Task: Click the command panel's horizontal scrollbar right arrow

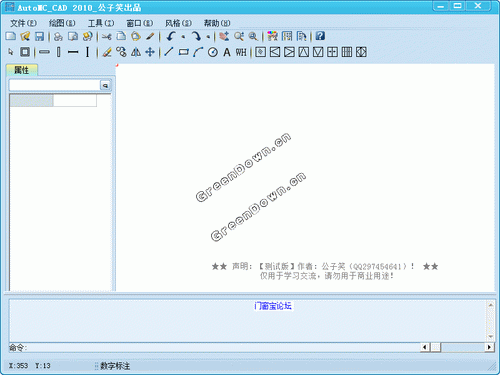Action: (x=489, y=347)
